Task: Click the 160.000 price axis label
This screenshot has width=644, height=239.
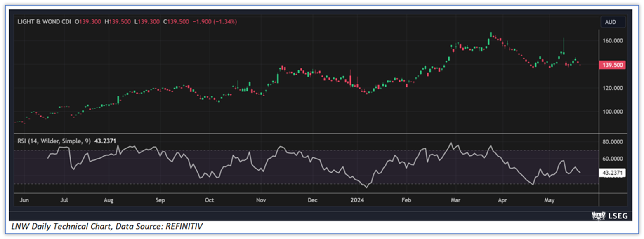Action: click(x=612, y=41)
